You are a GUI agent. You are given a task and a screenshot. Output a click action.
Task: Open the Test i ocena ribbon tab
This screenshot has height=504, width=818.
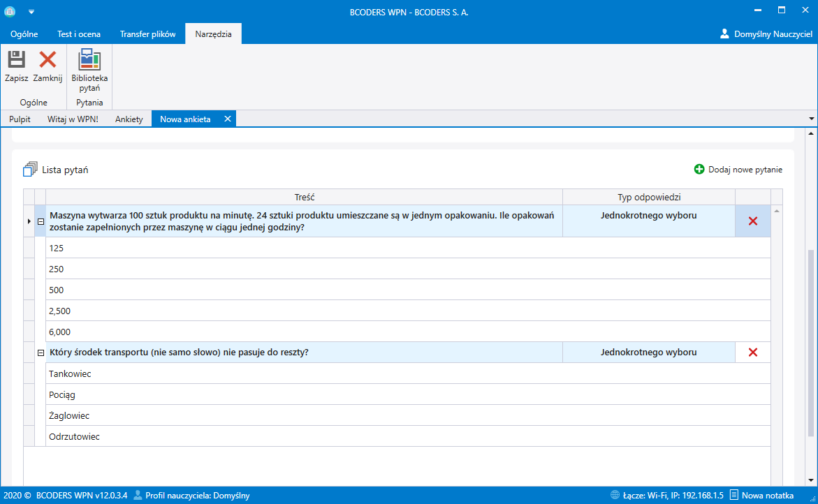[79, 34]
